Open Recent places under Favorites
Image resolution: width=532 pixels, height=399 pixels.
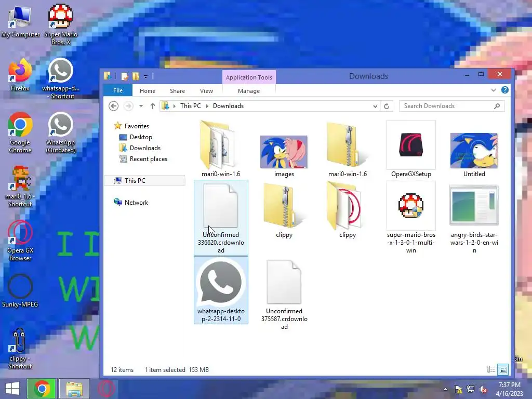(148, 159)
